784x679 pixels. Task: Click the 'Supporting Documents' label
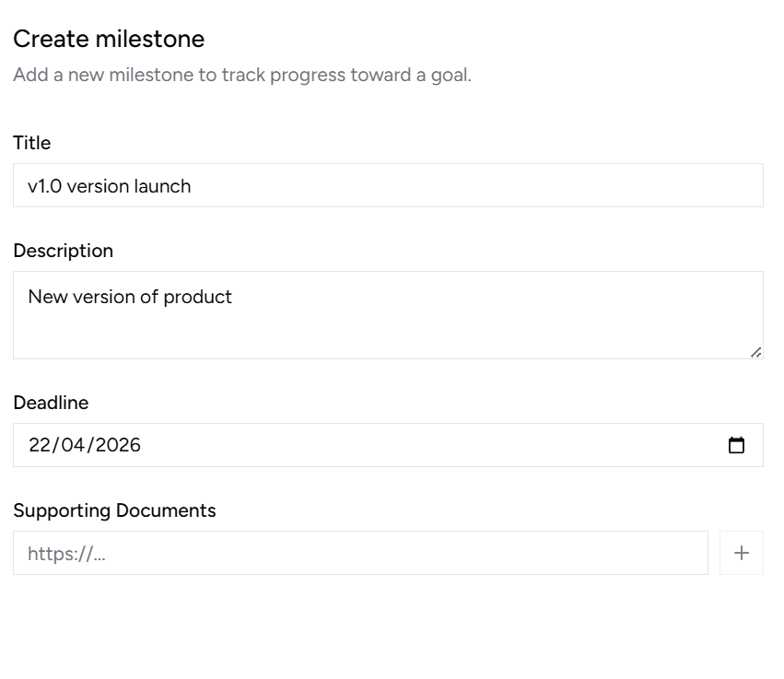(114, 510)
